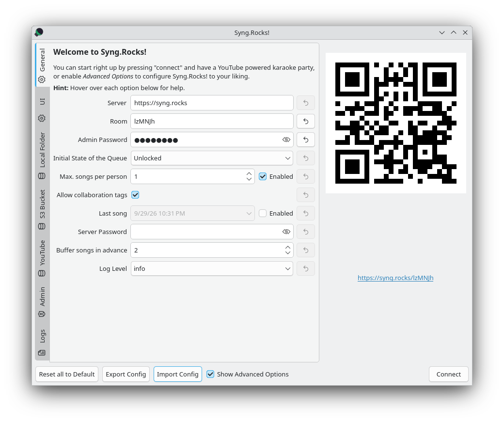Screen dimensions: 504x423
Task: Open the Local Folder tab
Action: click(x=42, y=156)
